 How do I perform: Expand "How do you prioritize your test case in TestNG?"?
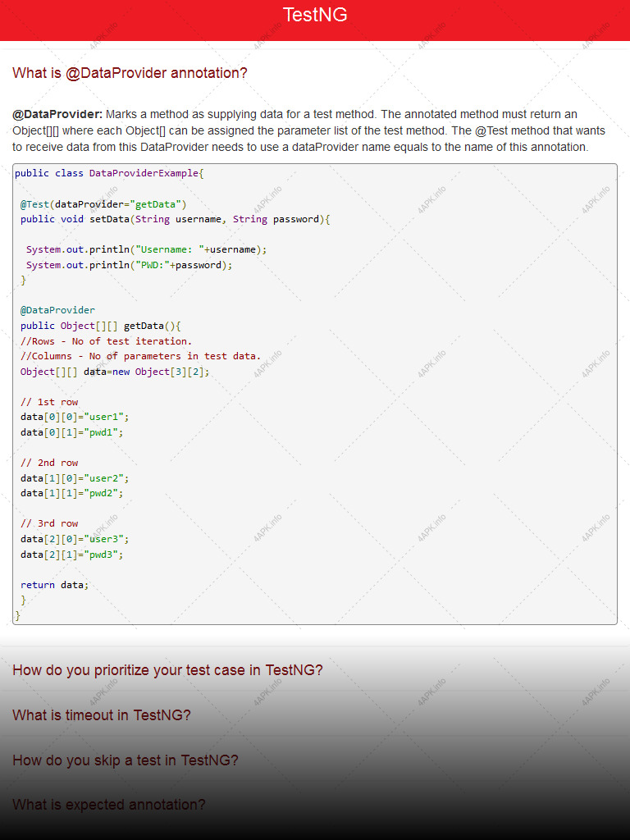tap(167, 670)
